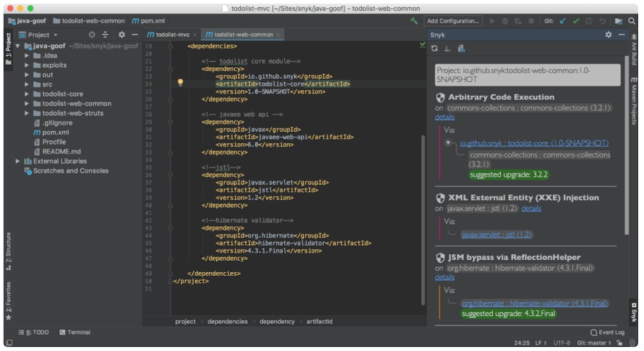Click the Search Everywhere magnifier
644x351 pixels.
click(632, 21)
